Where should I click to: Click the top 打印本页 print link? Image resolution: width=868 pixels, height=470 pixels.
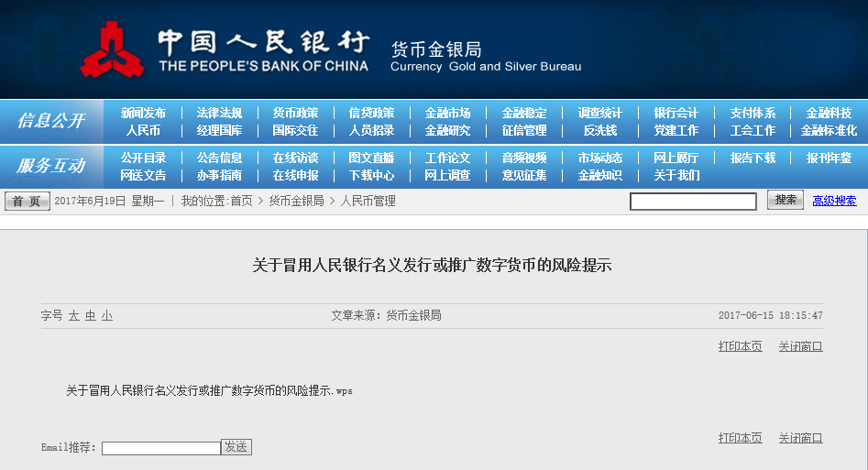(740, 346)
